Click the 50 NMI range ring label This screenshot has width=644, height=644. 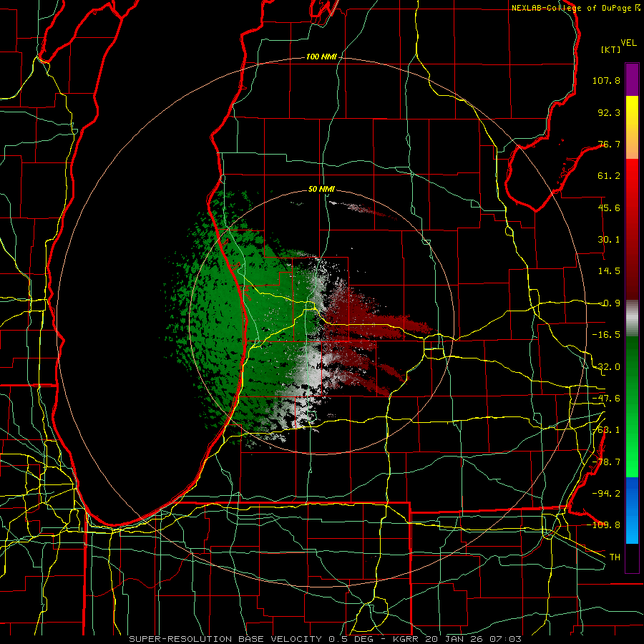[321, 190]
